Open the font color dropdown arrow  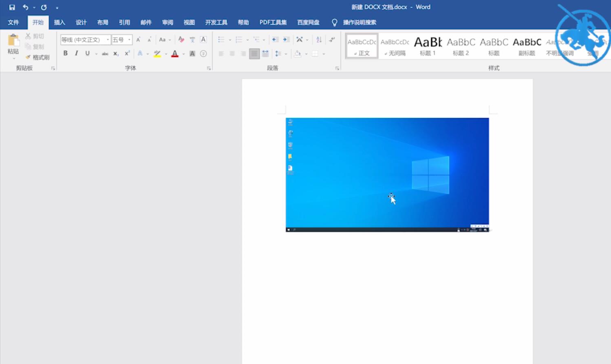click(x=183, y=54)
